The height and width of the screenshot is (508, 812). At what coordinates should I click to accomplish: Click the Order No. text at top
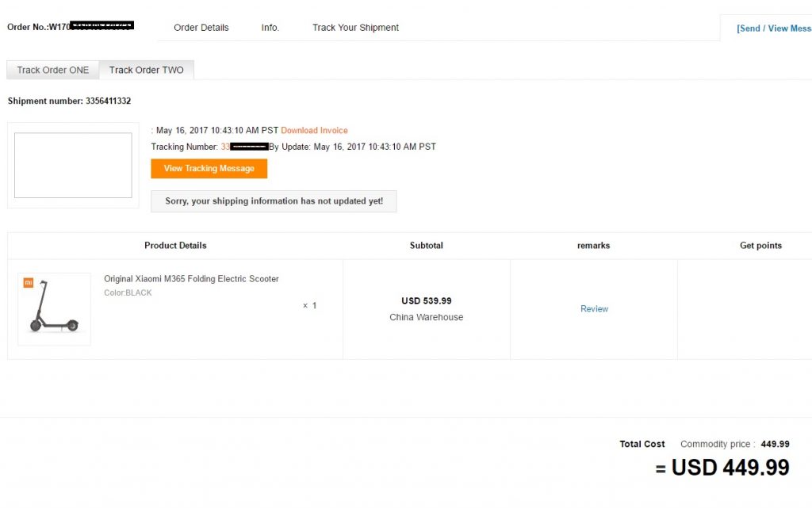pyautogui.click(x=71, y=26)
